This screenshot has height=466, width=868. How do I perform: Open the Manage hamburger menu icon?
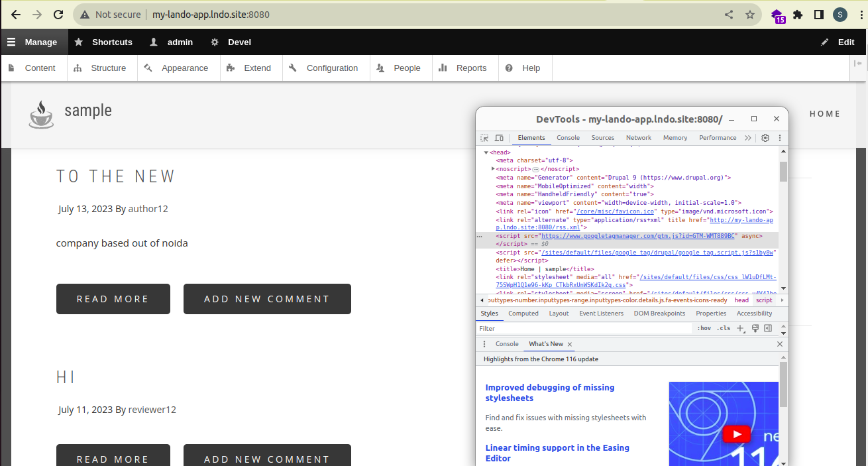[x=11, y=42]
